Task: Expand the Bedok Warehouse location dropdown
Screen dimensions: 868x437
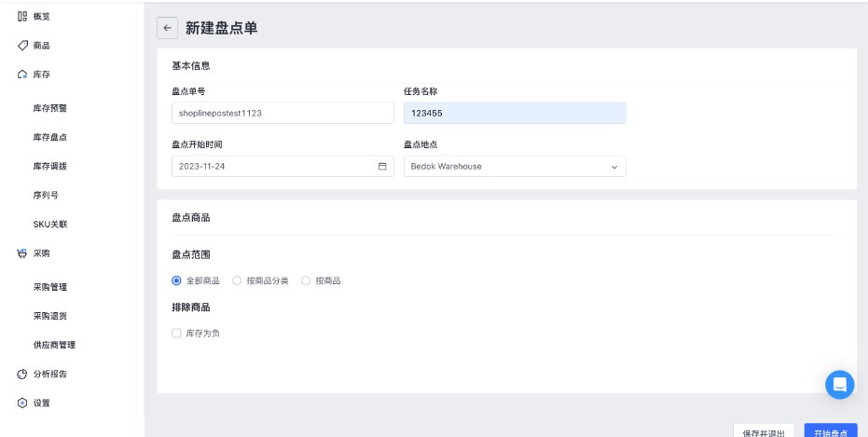Action: tap(515, 166)
